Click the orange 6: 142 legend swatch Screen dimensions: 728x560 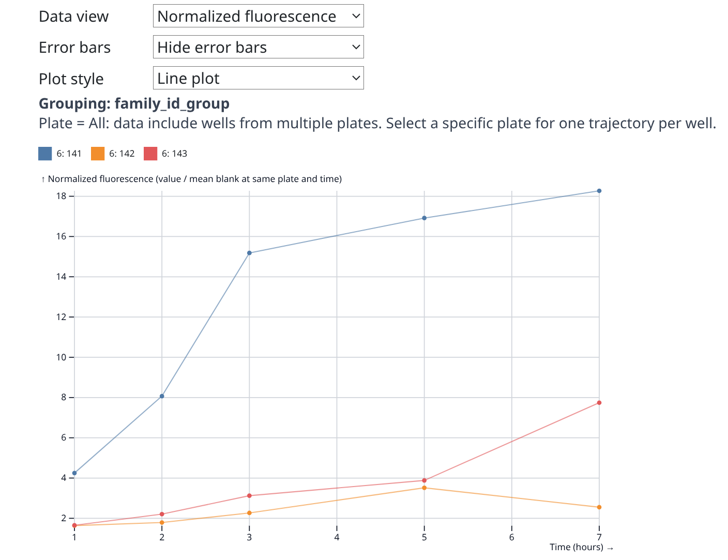98,154
